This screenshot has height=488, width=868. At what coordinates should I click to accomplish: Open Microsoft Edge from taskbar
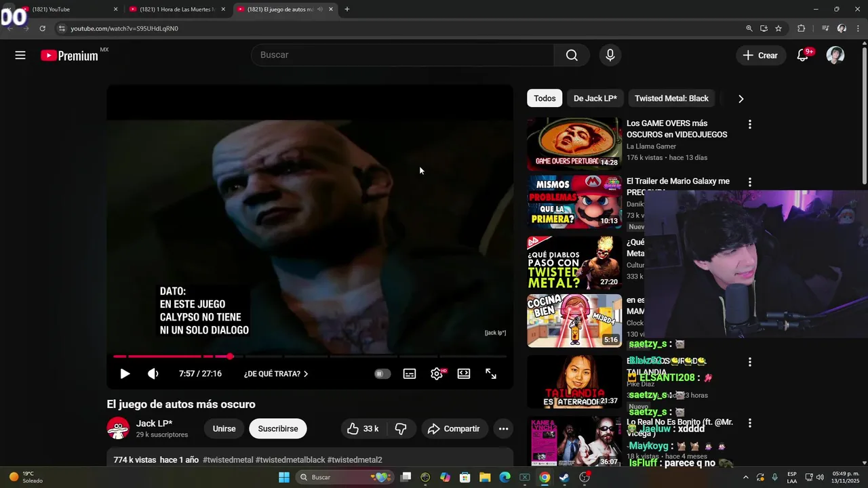coord(505,477)
